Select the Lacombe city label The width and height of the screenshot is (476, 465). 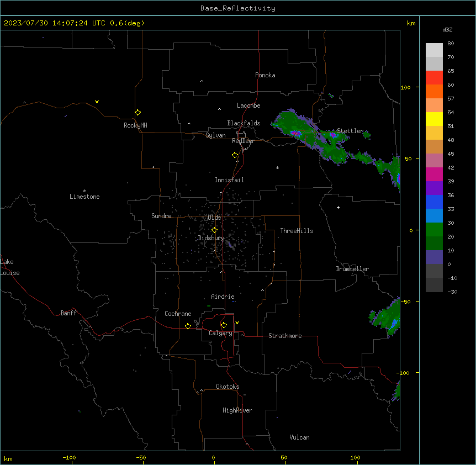248,105
